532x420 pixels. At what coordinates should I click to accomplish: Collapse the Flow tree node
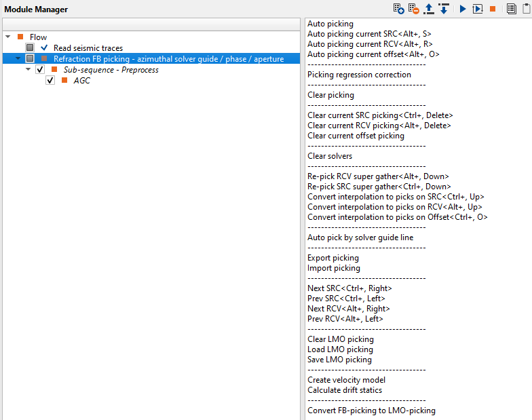[7, 37]
